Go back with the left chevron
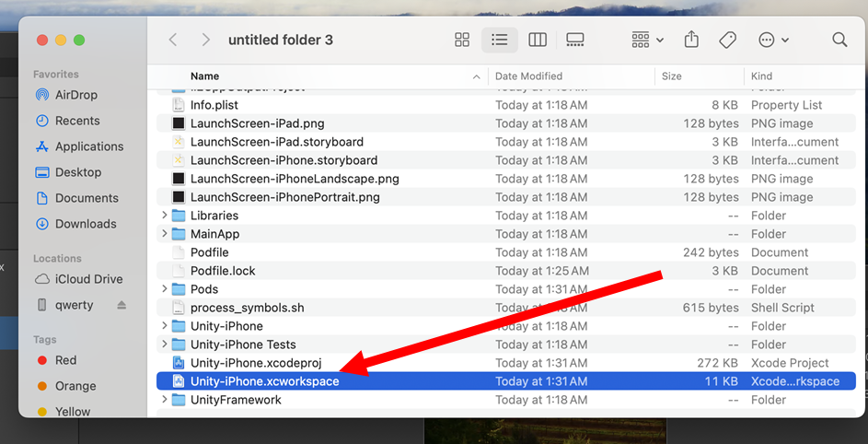 (173, 40)
